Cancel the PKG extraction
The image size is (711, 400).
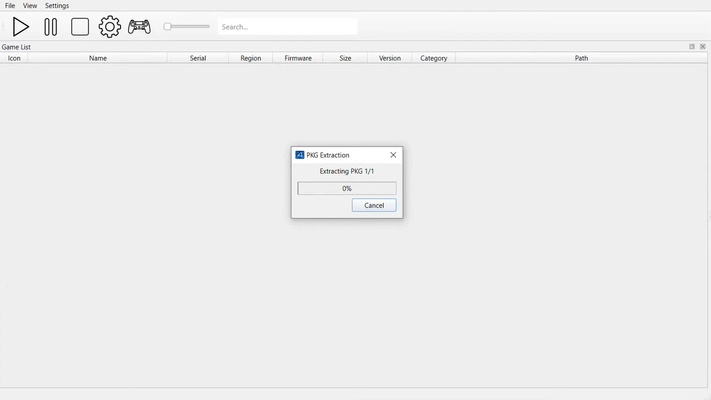(x=374, y=205)
